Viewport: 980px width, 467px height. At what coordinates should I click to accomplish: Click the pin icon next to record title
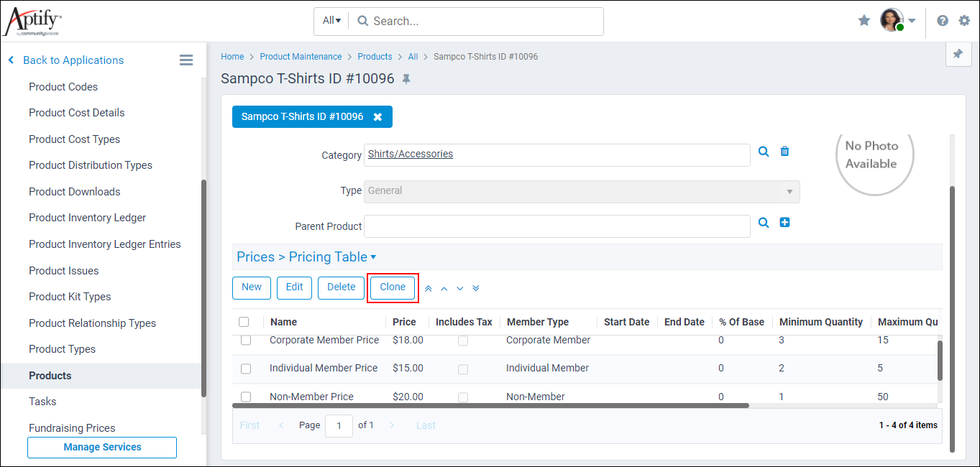tap(406, 79)
